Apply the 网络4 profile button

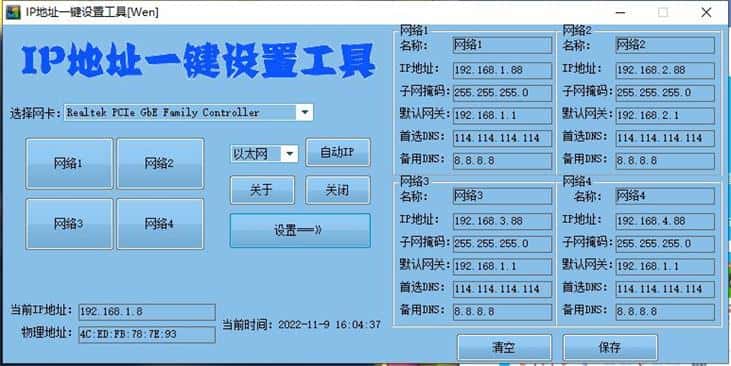tap(160, 224)
